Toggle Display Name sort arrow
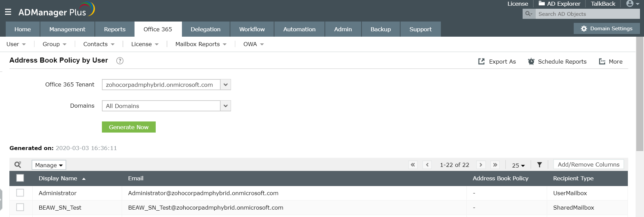 click(84, 179)
